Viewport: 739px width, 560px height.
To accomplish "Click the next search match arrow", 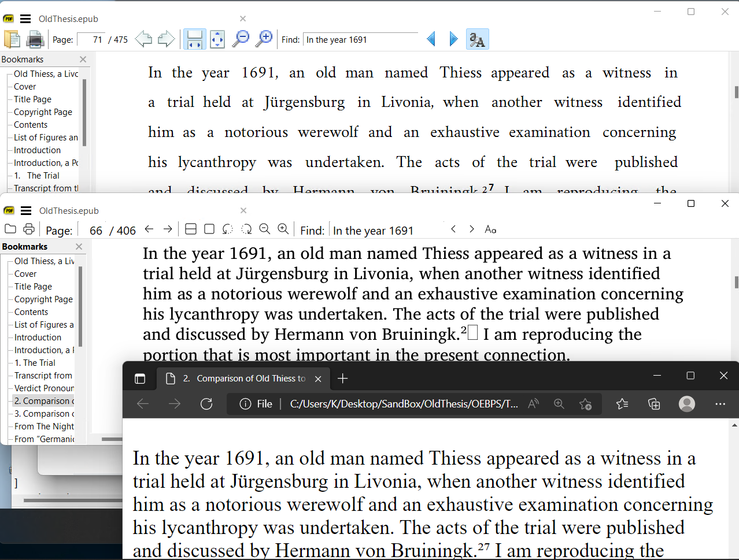I will [453, 39].
